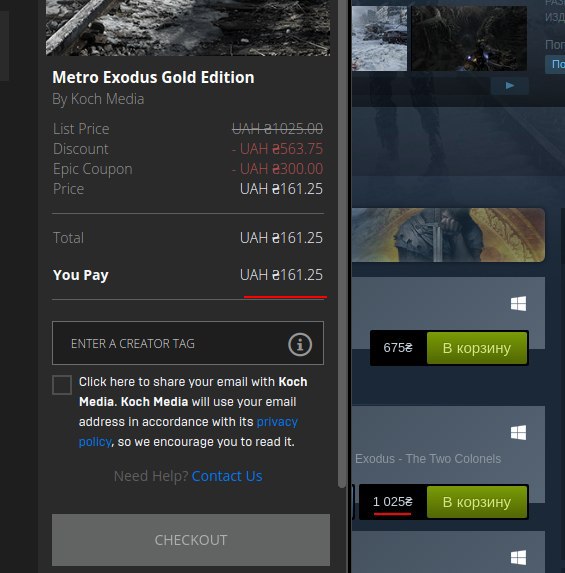Select the Total UAH ₴161.25 value
The width and height of the screenshot is (565, 573).
pos(281,238)
